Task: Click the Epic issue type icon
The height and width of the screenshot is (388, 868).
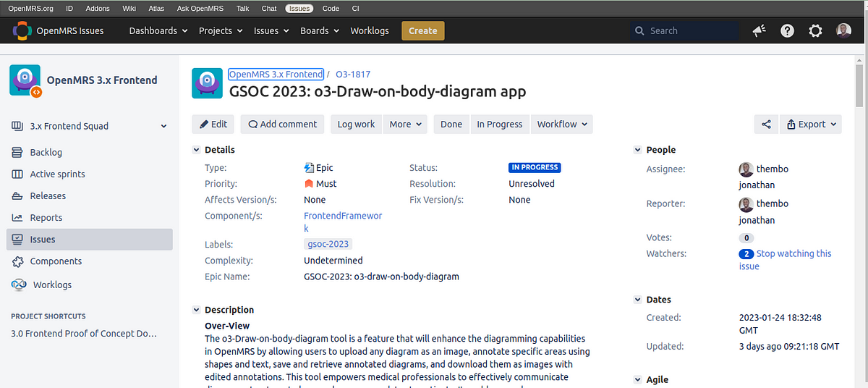Action: (x=309, y=167)
